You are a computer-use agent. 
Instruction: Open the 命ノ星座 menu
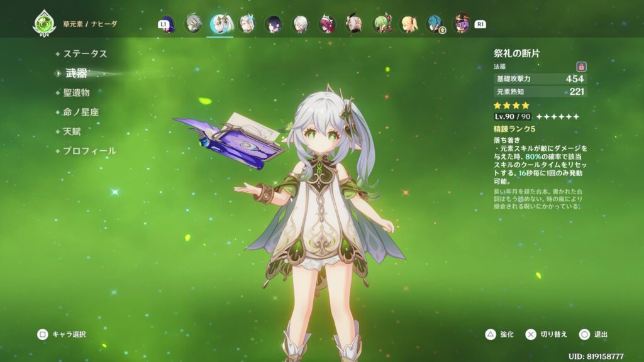tap(81, 112)
